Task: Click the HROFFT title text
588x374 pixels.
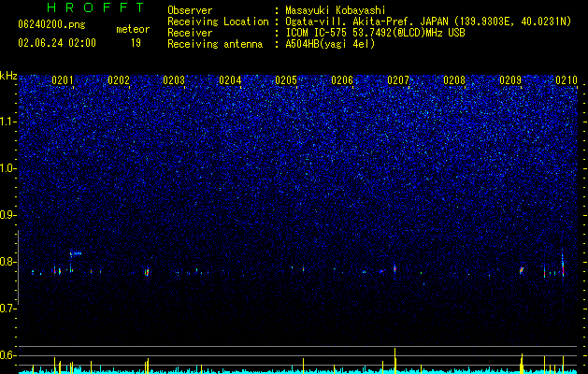Action: point(96,7)
